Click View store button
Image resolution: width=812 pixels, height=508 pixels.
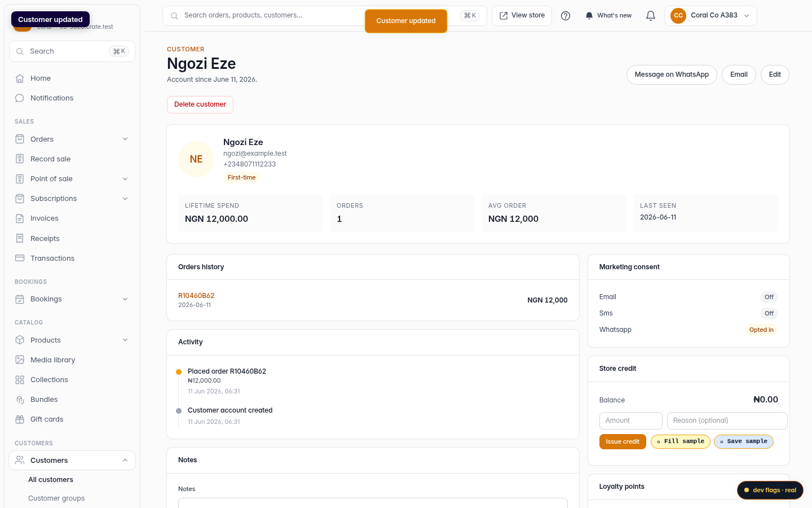(522, 16)
